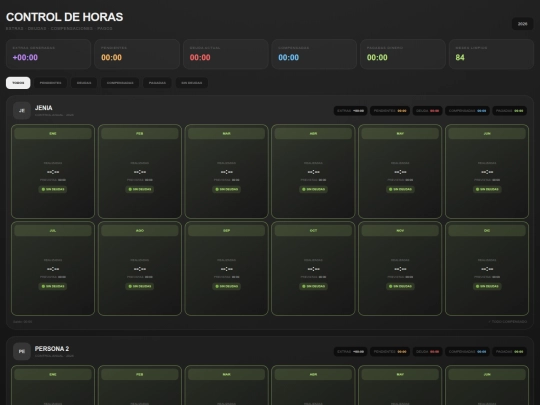Click the PERSONA 2 name heading
Screen dimensions: 540x405
(52, 349)
